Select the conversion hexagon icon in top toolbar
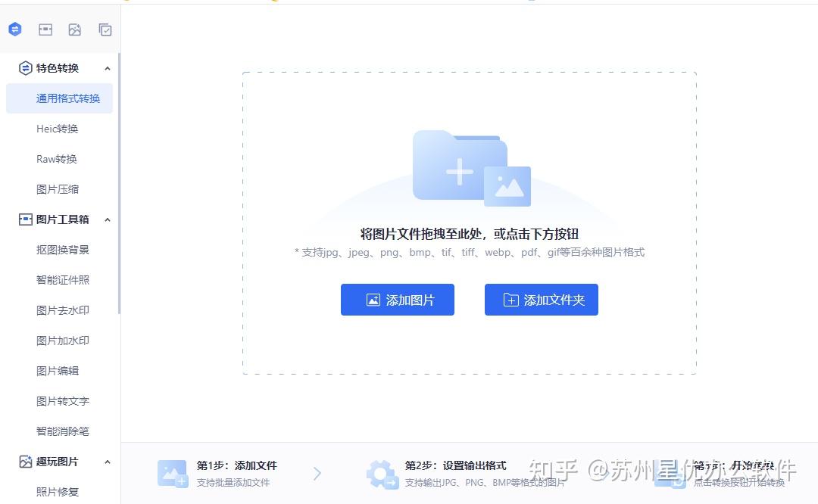This screenshot has width=818, height=504. 15,29
